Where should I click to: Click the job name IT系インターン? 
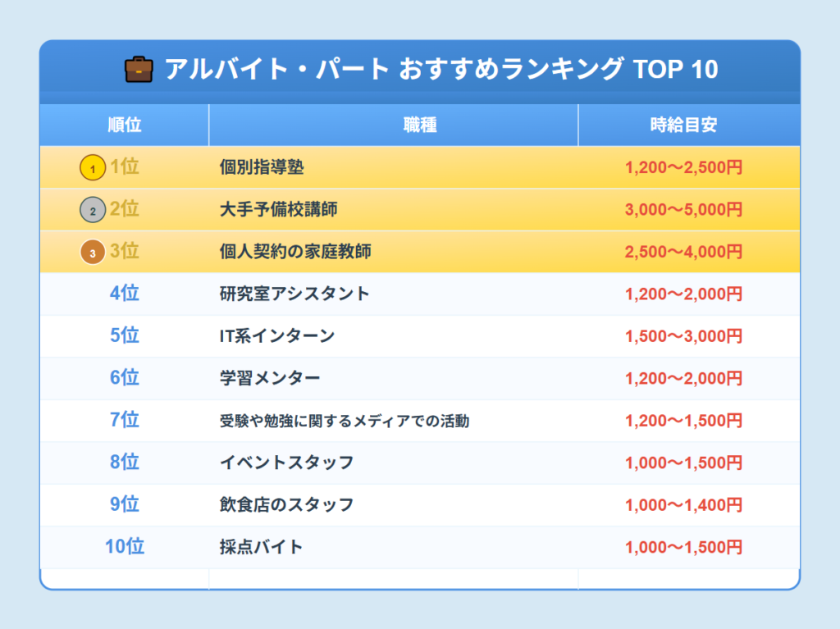[x=277, y=336]
